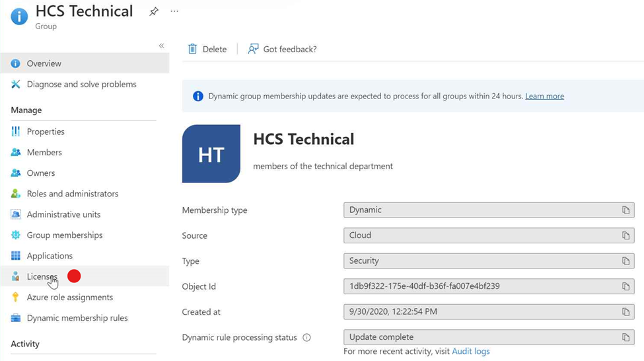This screenshot has width=644, height=361.
Task: Click the Owners people icon
Action: point(16,173)
